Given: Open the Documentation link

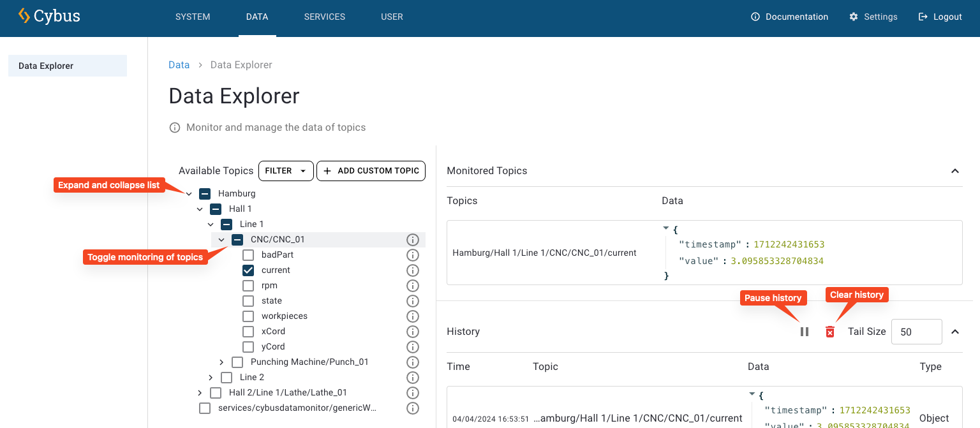Looking at the screenshot, I should [790, 17].
